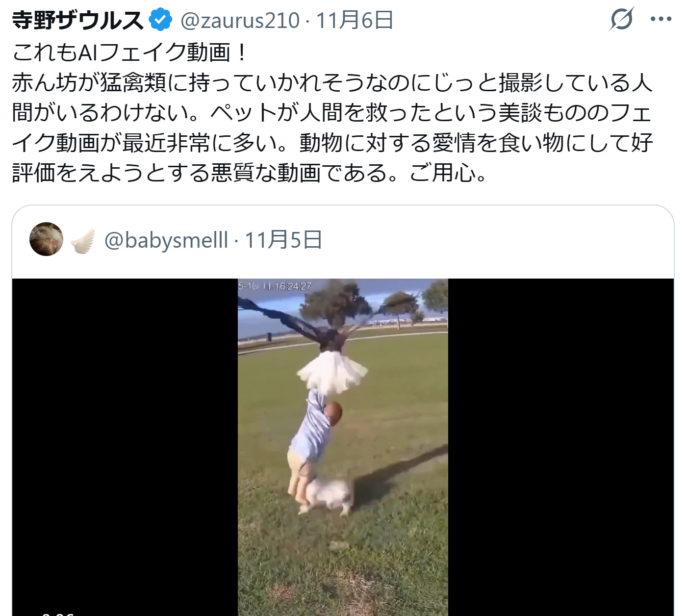
Task: Click the video duration label
Action: 57,613
